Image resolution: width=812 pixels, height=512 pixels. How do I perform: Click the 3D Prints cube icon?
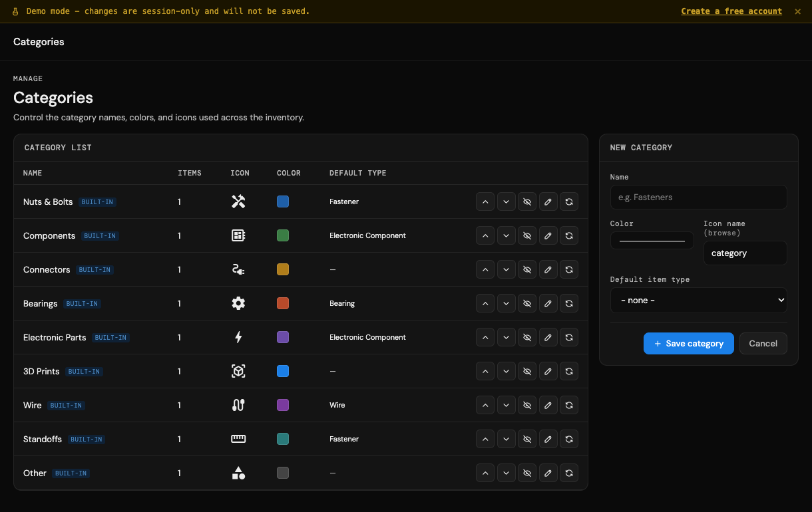[238, 371]
